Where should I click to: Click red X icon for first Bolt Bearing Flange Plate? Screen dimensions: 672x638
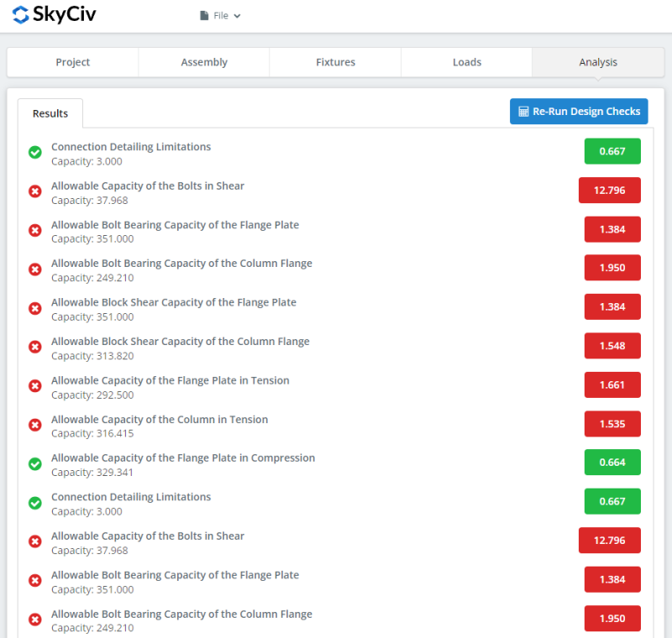(35, 231)
